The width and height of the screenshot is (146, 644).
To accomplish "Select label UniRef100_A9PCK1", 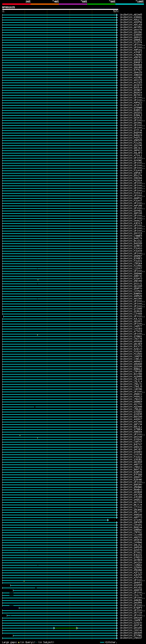I will coord(131,50).
